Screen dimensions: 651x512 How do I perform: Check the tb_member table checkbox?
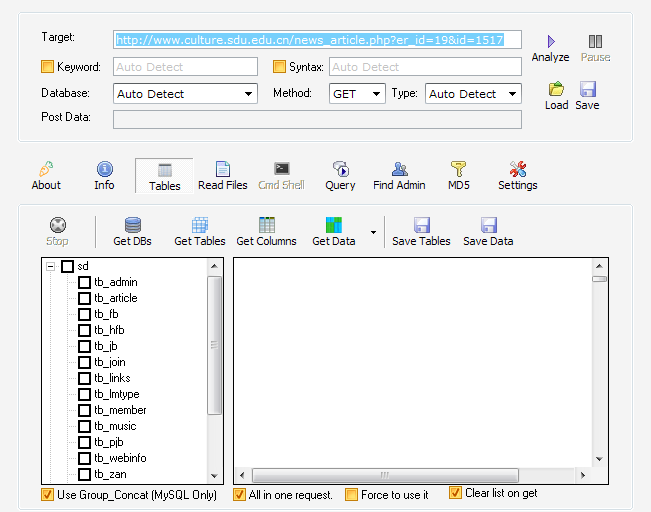[84, 410]
